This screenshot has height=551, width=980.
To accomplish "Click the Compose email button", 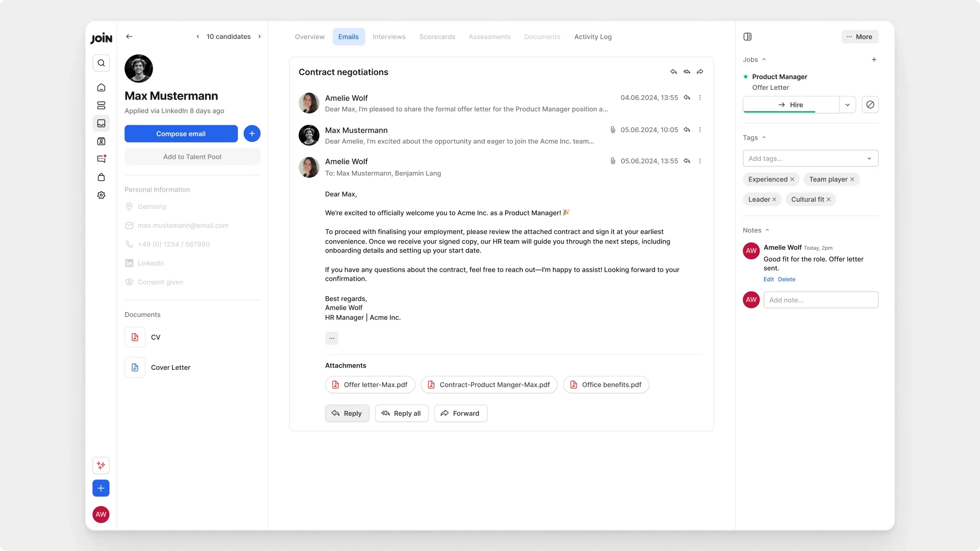I will (181, 133).
